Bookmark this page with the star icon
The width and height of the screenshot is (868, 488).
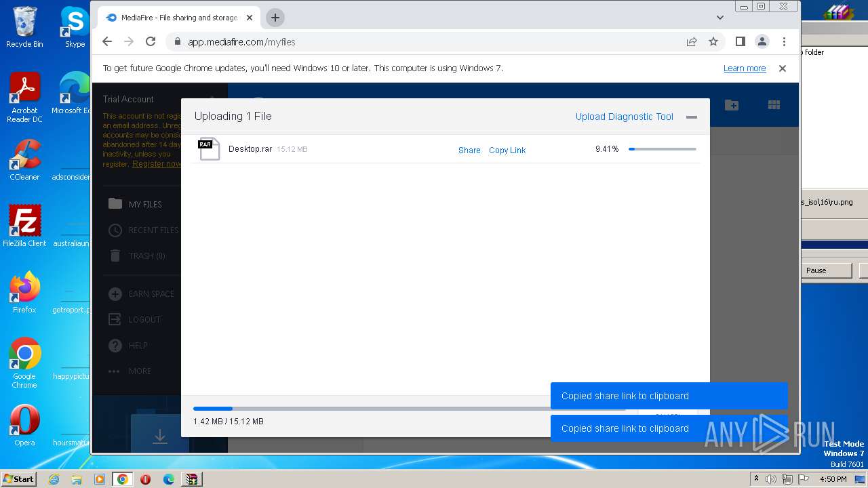[x=713, y=41]
